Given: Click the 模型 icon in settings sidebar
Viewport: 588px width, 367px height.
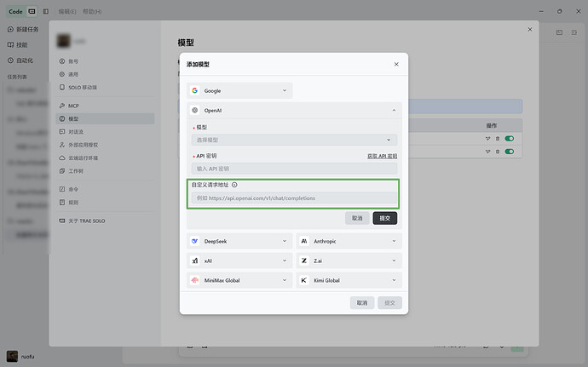Looking at the screenshot, I should (x=62, y=118).
